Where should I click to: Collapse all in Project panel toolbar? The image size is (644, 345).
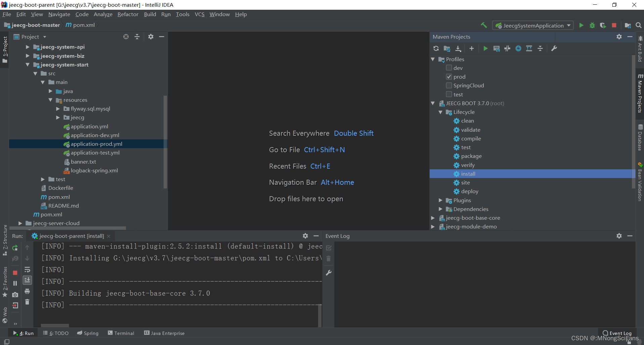click(137, 37)
